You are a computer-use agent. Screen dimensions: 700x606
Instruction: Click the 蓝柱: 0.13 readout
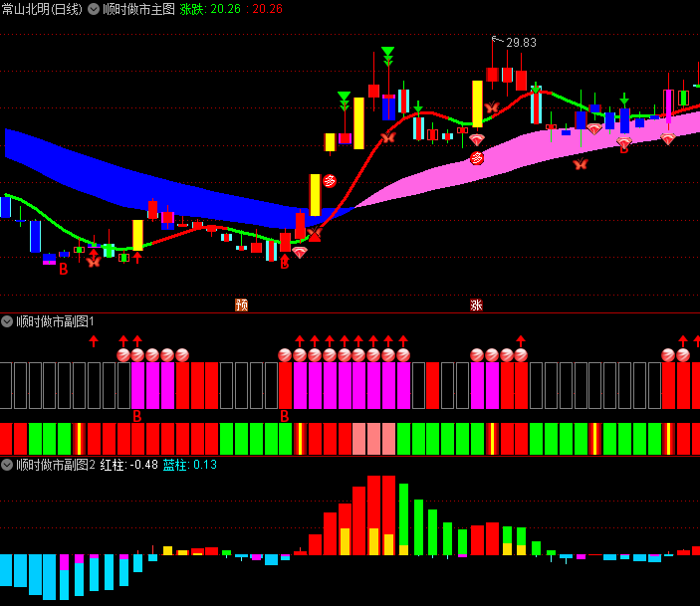pos(190,465)
